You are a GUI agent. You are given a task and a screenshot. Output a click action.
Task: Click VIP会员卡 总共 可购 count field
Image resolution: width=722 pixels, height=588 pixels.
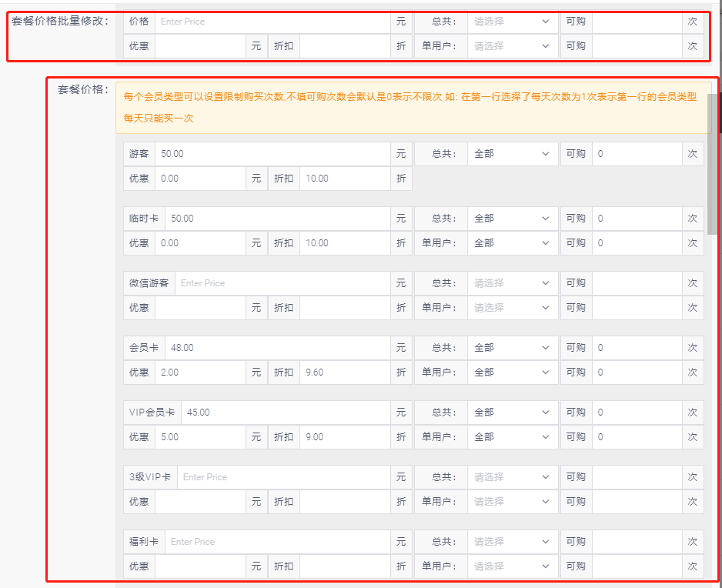(637, 412)
